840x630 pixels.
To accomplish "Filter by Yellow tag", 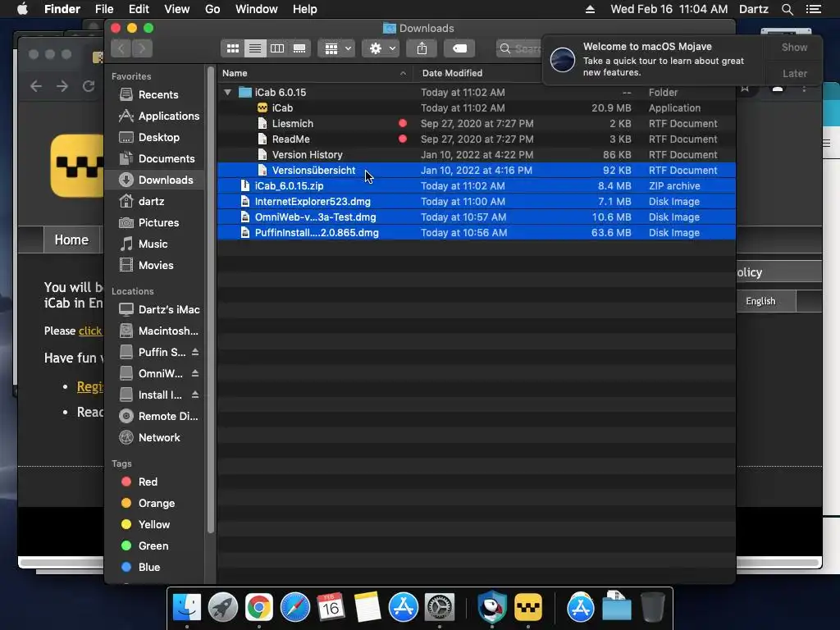I will pos(153,524).
